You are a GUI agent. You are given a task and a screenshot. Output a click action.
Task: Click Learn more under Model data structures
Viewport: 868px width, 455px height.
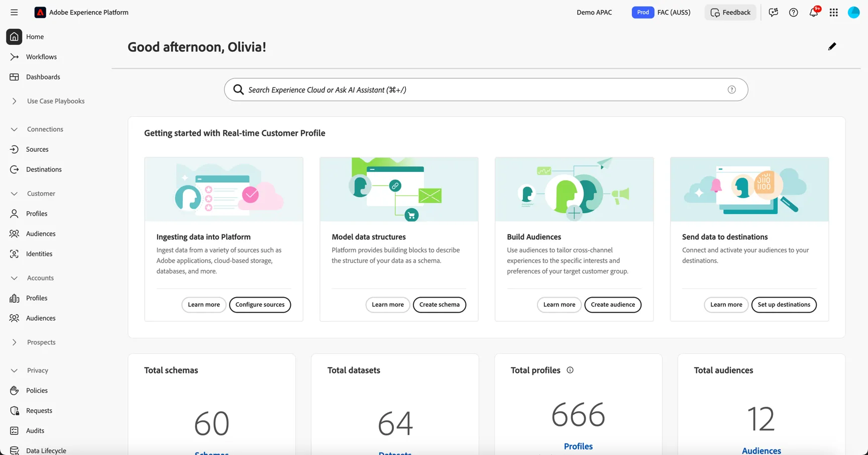tap(388, 305)
